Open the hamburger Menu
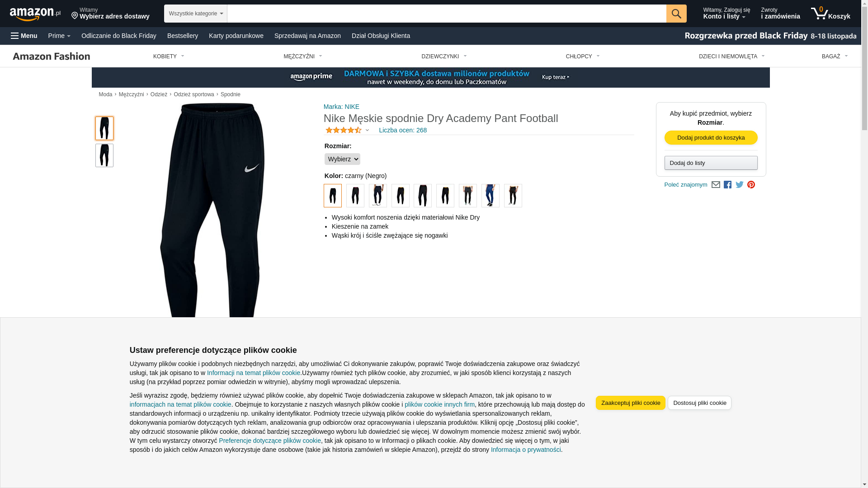 coord(24,36)
